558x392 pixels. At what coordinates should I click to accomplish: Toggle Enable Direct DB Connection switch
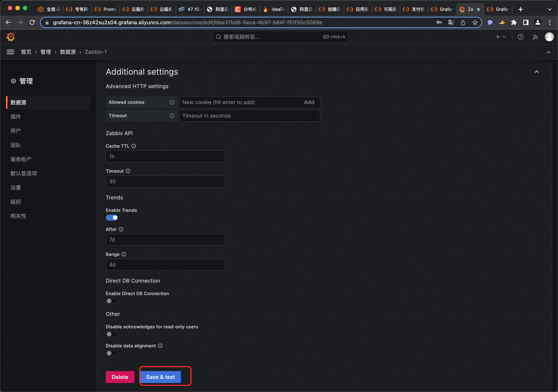pyautogui.click(x=112, y=301)
